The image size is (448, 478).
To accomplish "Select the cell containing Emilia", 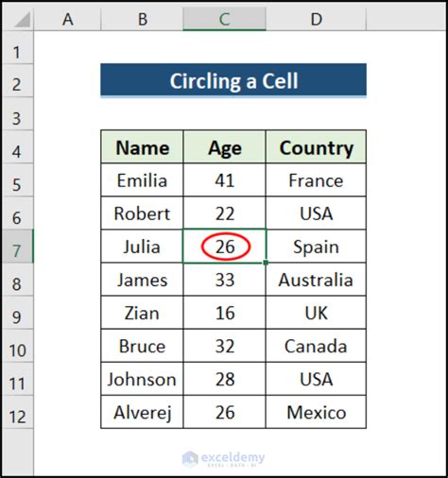I will pyautogui.click(x=142, y=180).
